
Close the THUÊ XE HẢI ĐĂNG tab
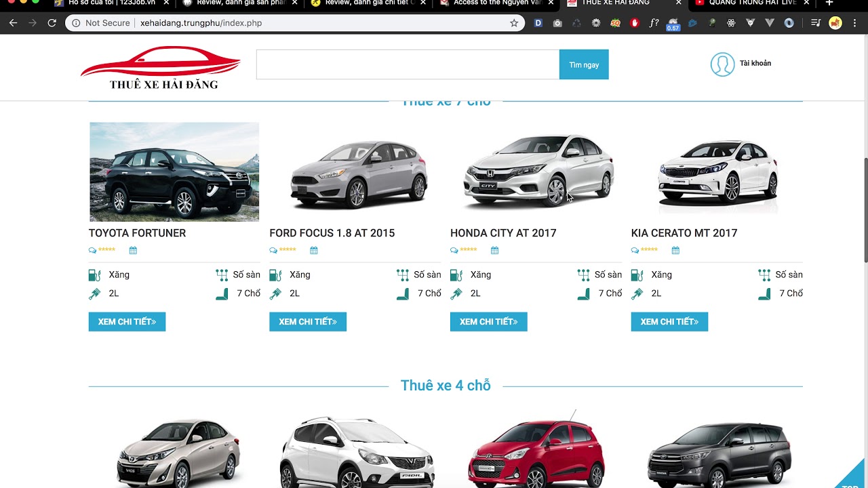coord(679,3)
